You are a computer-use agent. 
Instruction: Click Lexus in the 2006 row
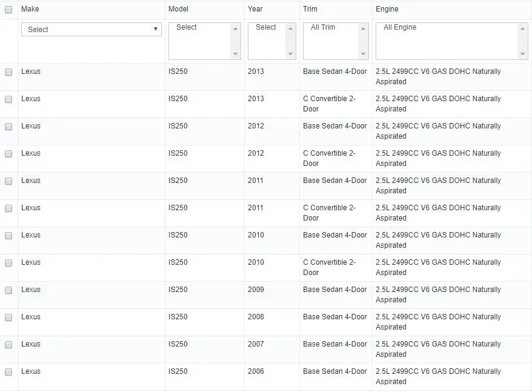point(31,371)
